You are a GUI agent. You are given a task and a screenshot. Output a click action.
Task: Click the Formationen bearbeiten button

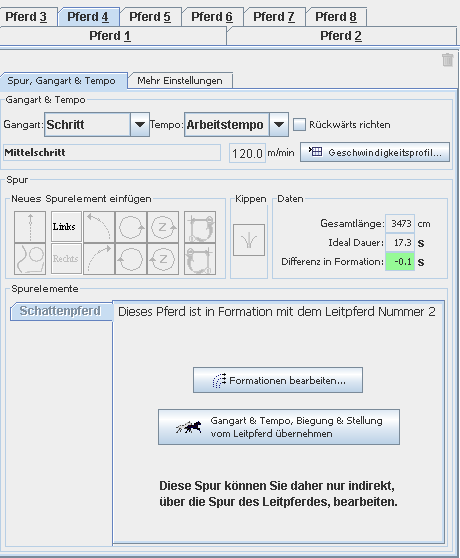point(278,380)
